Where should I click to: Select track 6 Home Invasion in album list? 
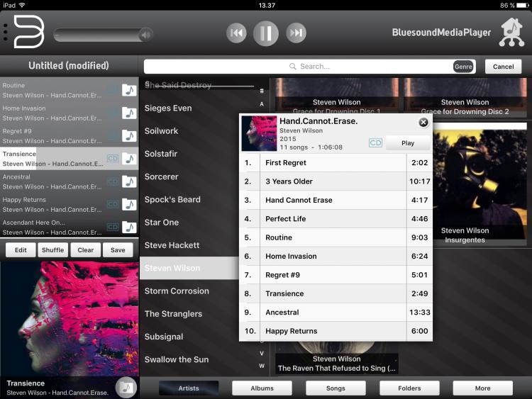(x=336, y=257)
